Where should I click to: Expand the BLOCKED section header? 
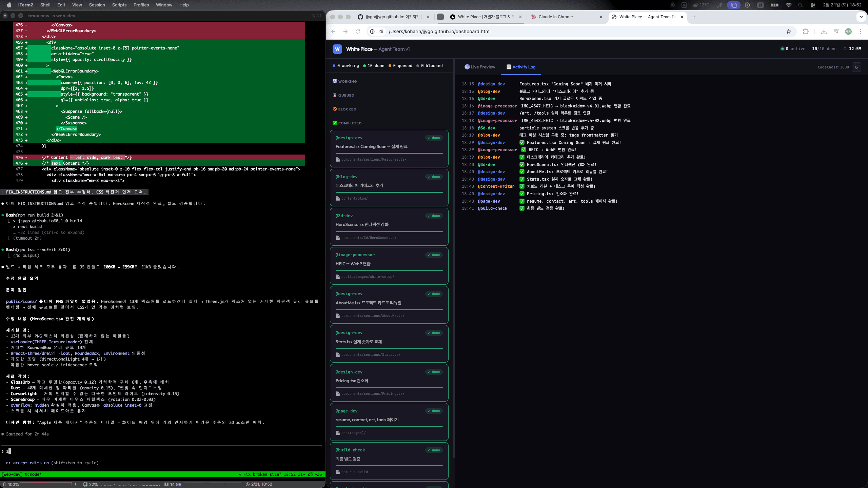347,109
